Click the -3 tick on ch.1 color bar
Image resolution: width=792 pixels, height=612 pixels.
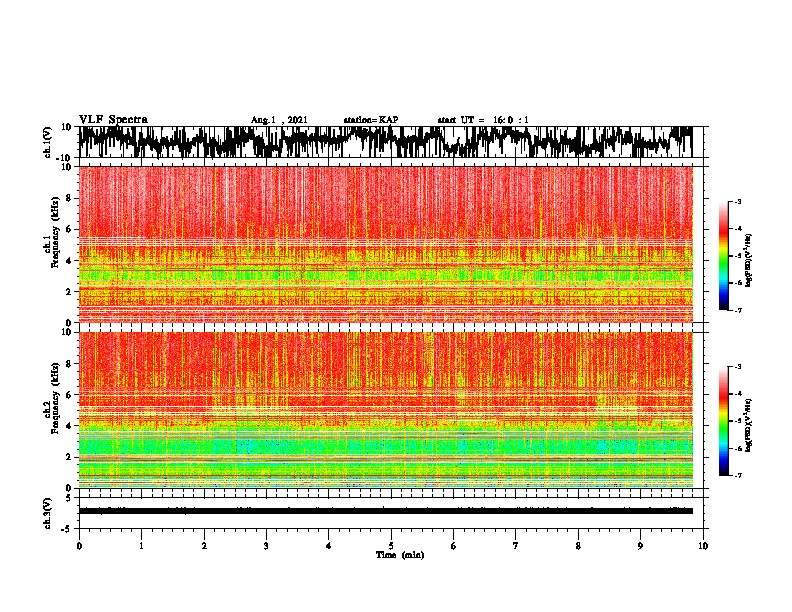737,201
